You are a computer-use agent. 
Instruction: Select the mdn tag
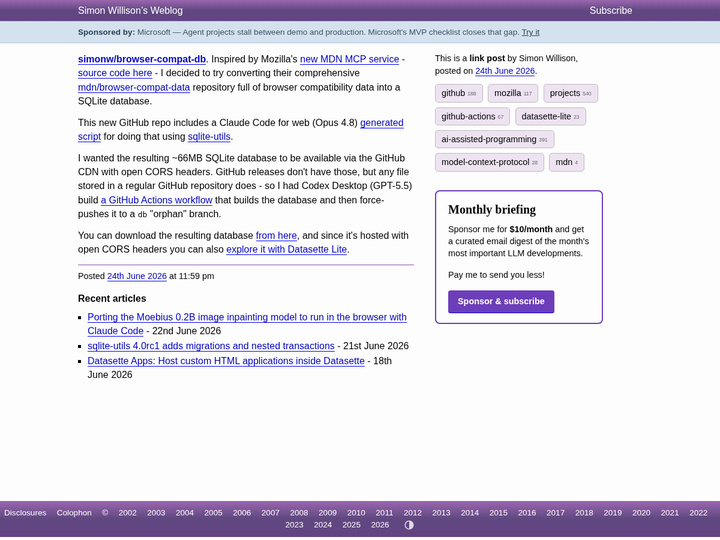566,162
